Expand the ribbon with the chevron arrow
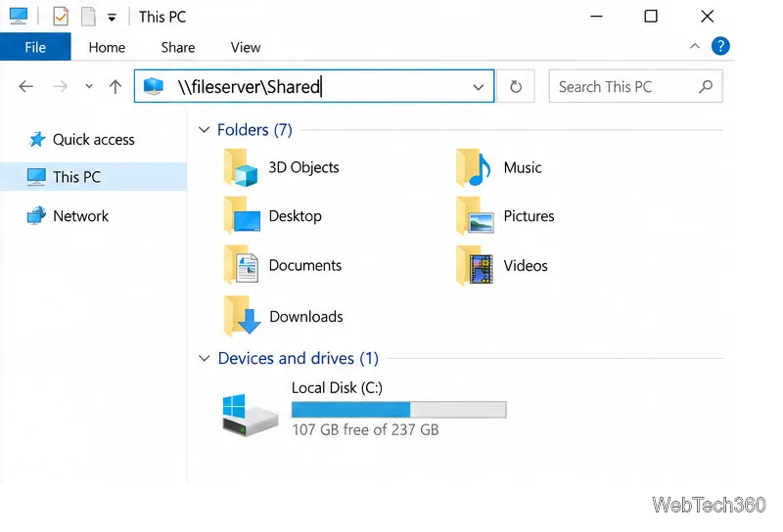Viewport: 783px width, 532px height. tap(695, 46)
